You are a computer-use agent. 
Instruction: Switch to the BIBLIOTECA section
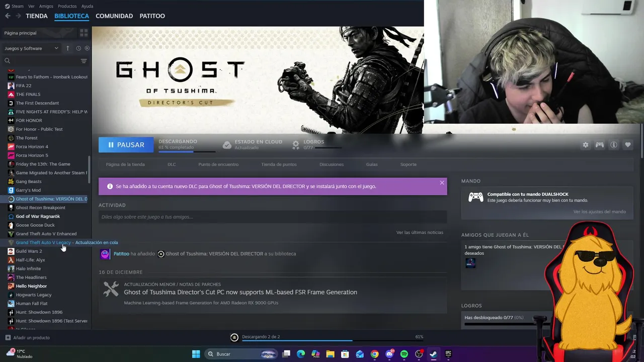pyautogui.click(x=71, y=16)
